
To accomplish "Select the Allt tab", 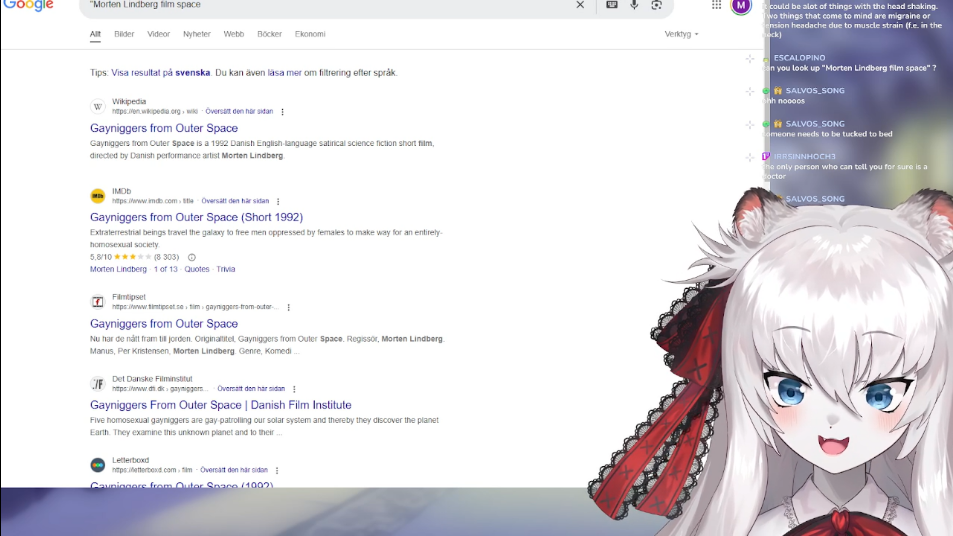I will [x=95, y=35].
